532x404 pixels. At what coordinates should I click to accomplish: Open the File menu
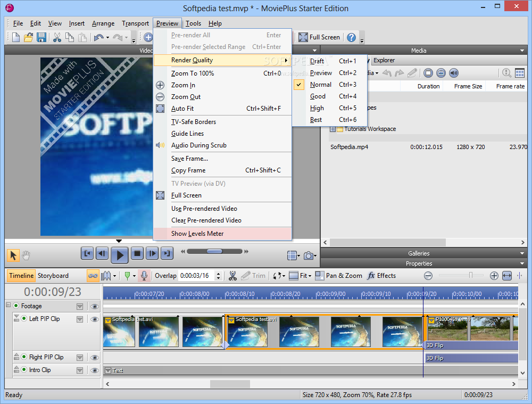18,23
